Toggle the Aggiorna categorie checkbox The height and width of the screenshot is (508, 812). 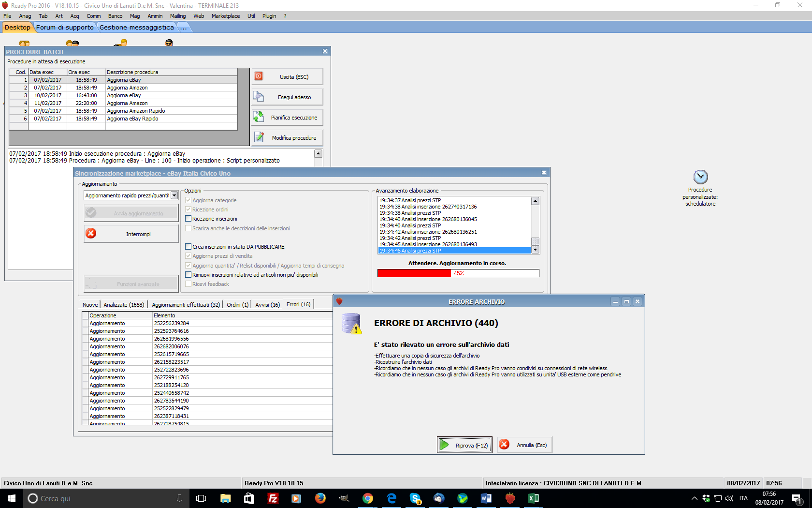tap(188, 200)
